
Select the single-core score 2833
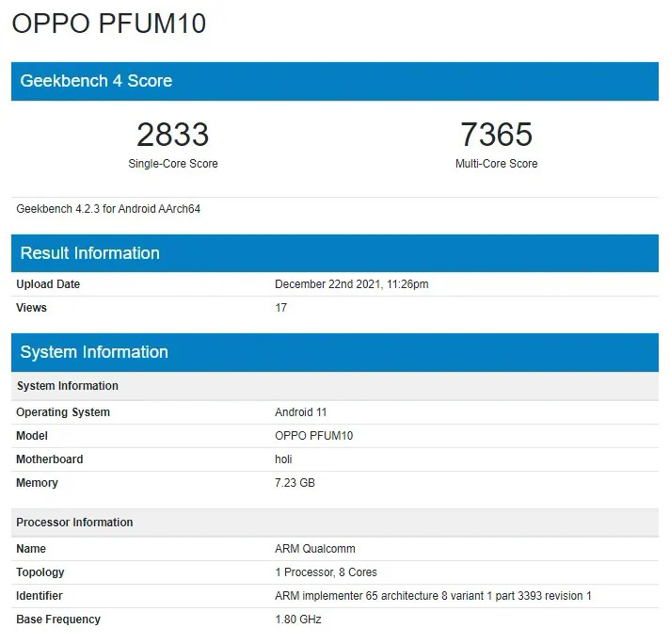pos(172,135)
